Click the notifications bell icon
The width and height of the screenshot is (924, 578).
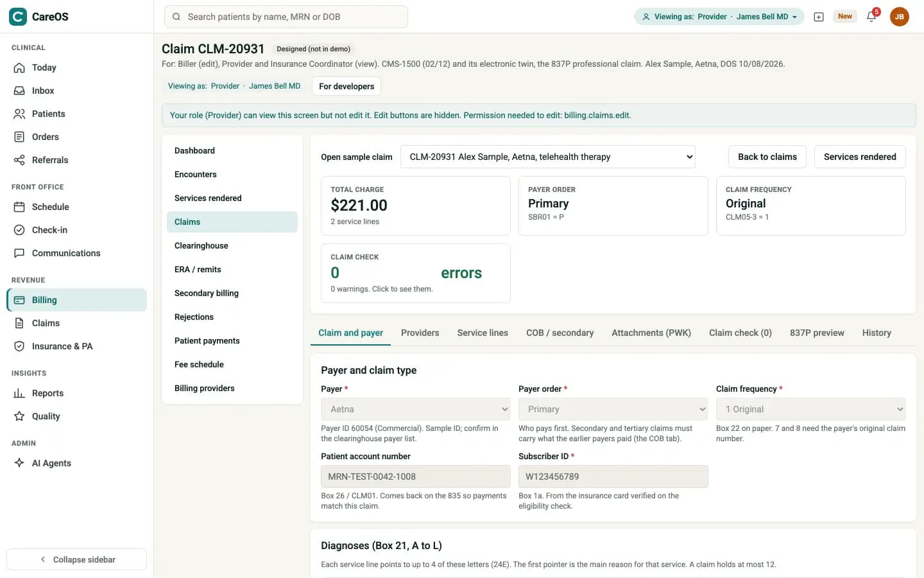click(x=871, y=17)
